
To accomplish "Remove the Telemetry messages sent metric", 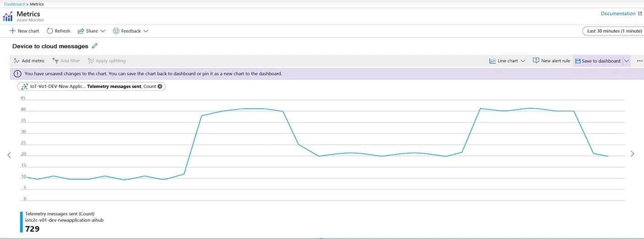I will [160, 86].
